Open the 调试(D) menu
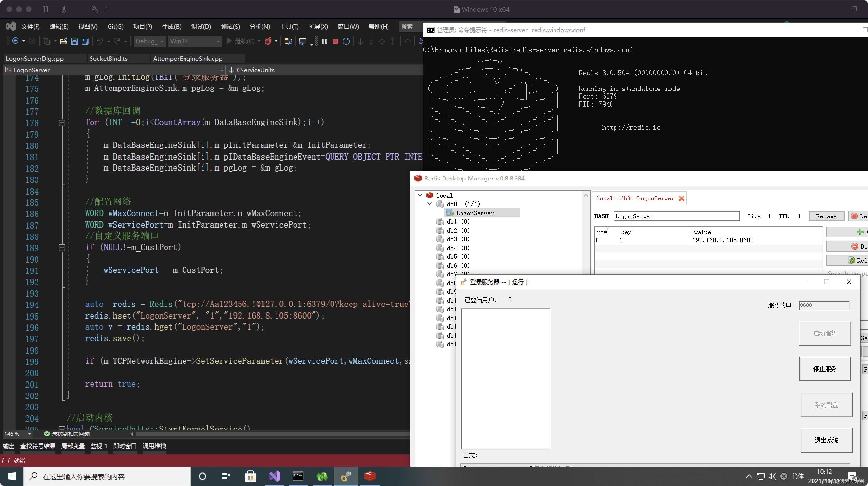Image resolution: width=868 pixels, height=486 pixels. 201,27
